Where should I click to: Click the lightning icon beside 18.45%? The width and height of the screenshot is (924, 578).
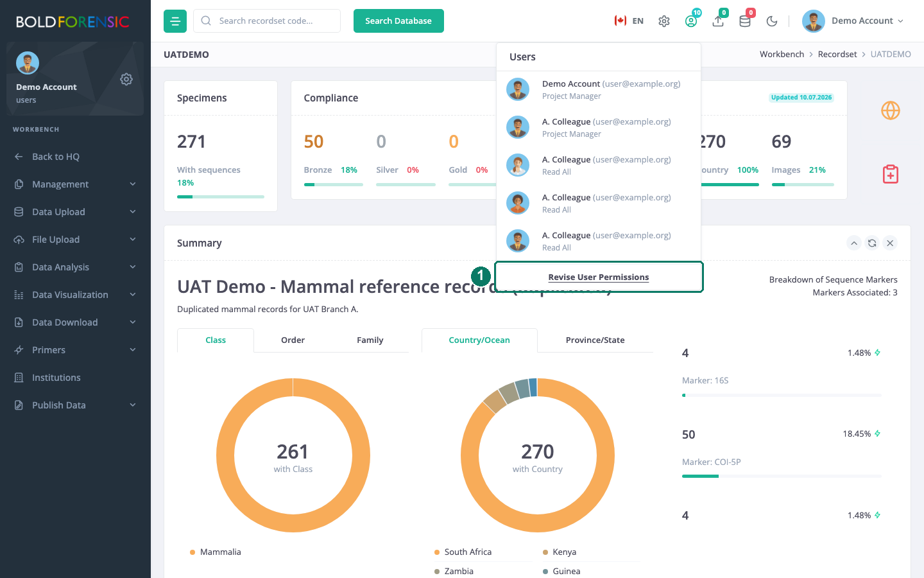pos(877,433)
